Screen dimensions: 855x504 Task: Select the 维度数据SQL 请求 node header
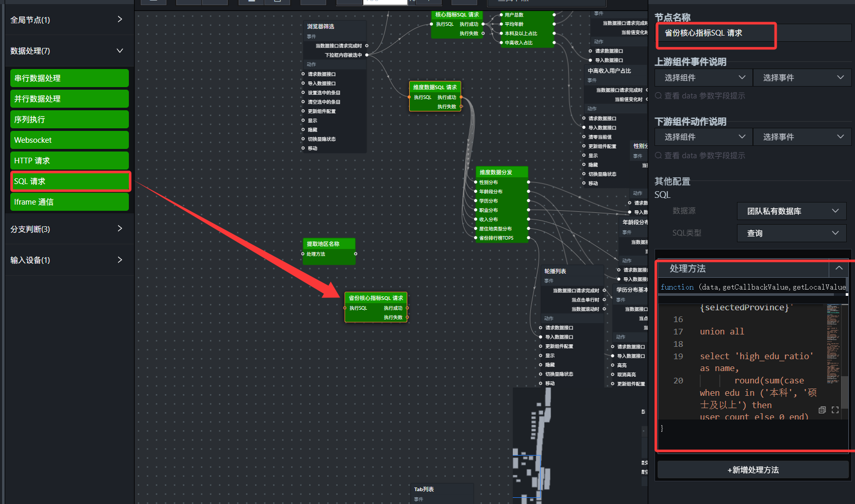click(435, 87)
